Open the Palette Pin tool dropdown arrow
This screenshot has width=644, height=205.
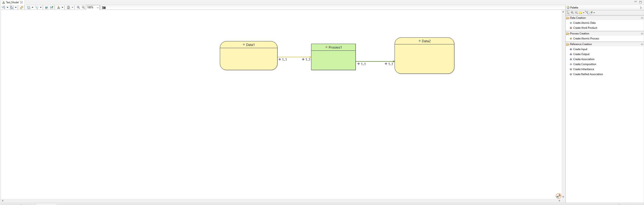coord(594,13)
